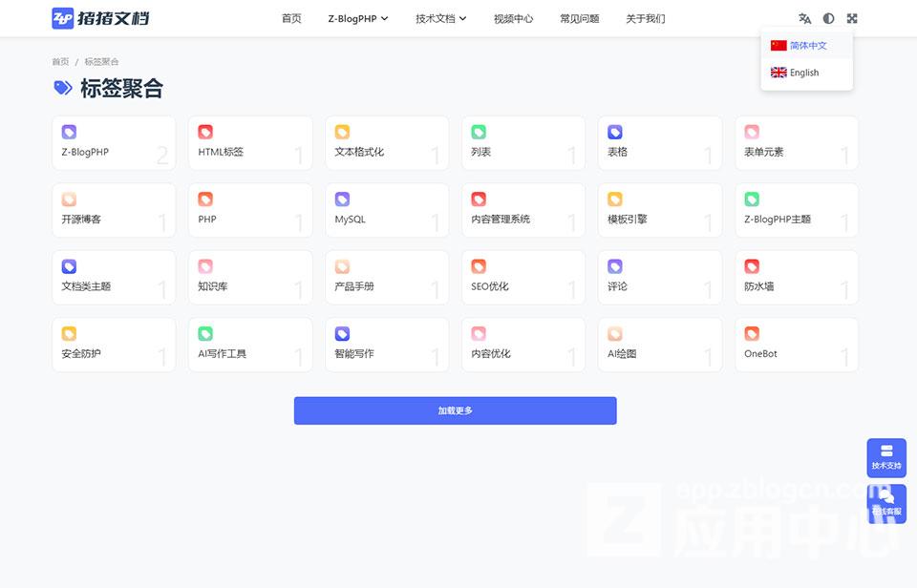Toggle fullscreen mode
Viewport: 917px width, 588px height.
tap(851, 17)
